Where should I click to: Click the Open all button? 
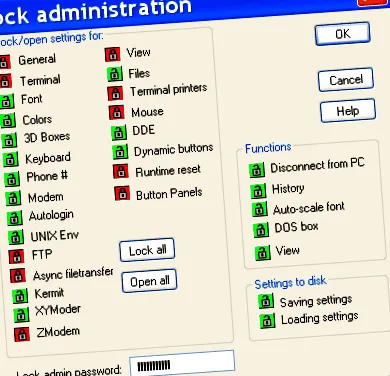click(149, 281)
